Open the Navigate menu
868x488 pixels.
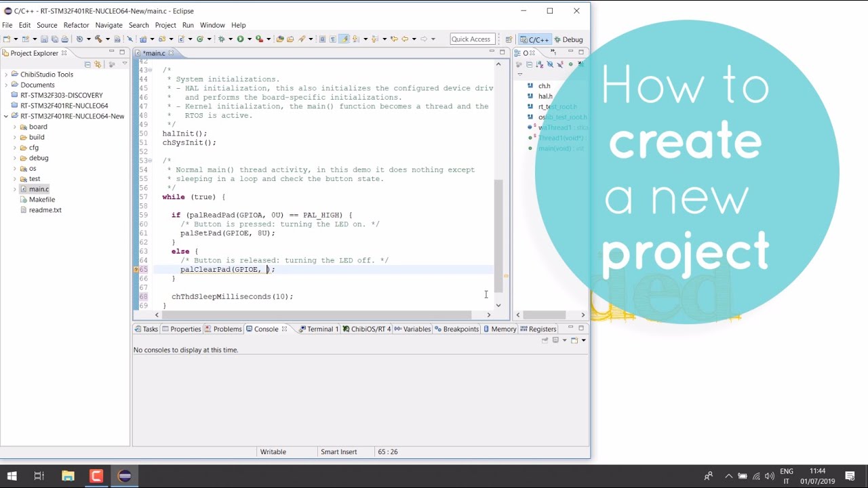tap(108, 25)
